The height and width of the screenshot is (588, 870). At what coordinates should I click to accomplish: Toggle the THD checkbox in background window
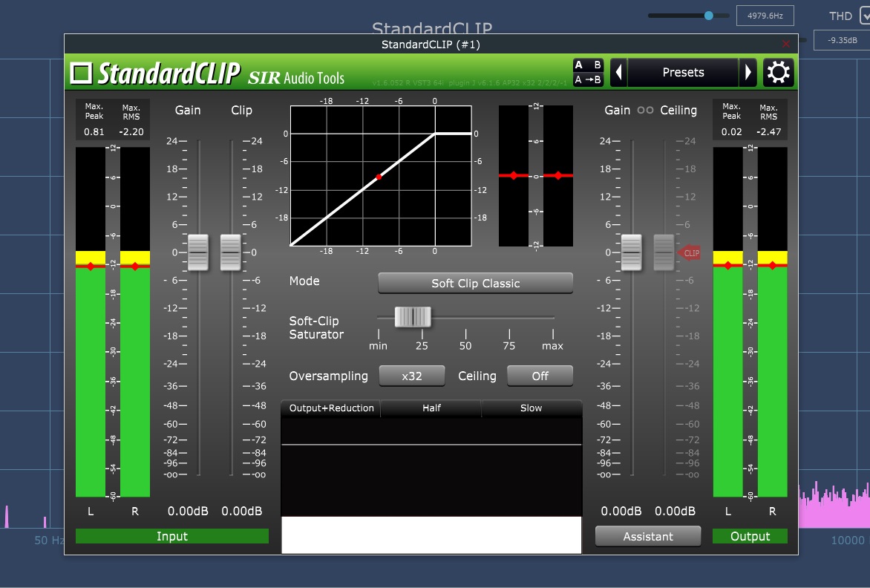pos(865,16)
